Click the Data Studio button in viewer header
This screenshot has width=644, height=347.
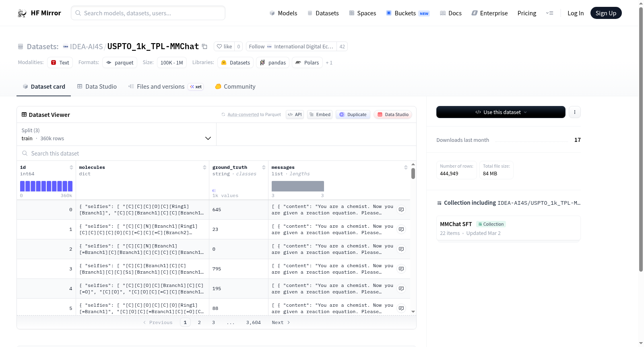point(393,114)
